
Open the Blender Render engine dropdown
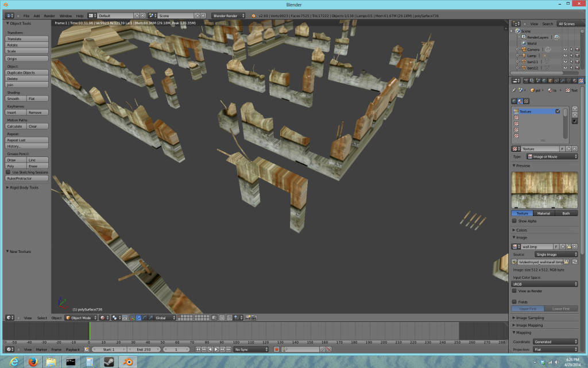[229, 16]
